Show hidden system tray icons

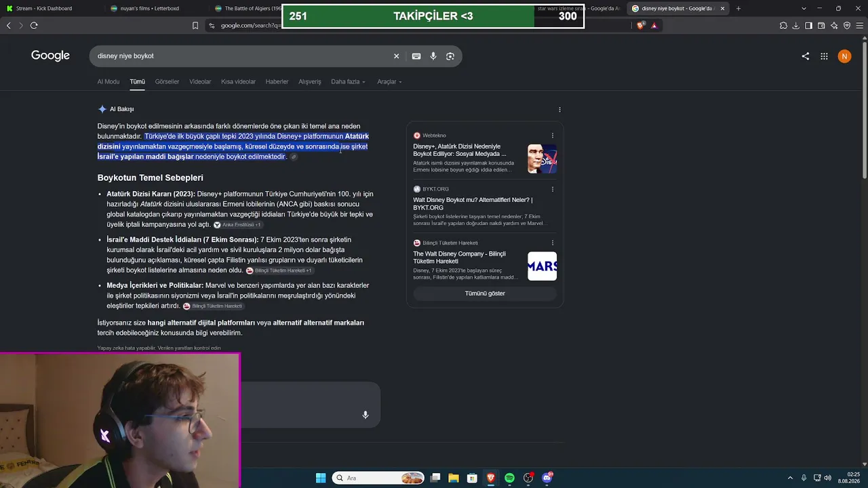click(790, 478)
